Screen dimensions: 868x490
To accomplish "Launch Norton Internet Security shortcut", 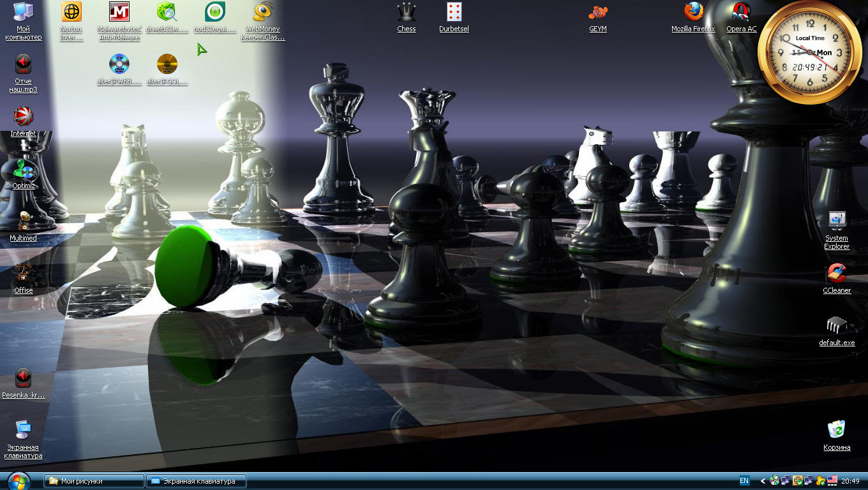I will click(x=71, y=22).
